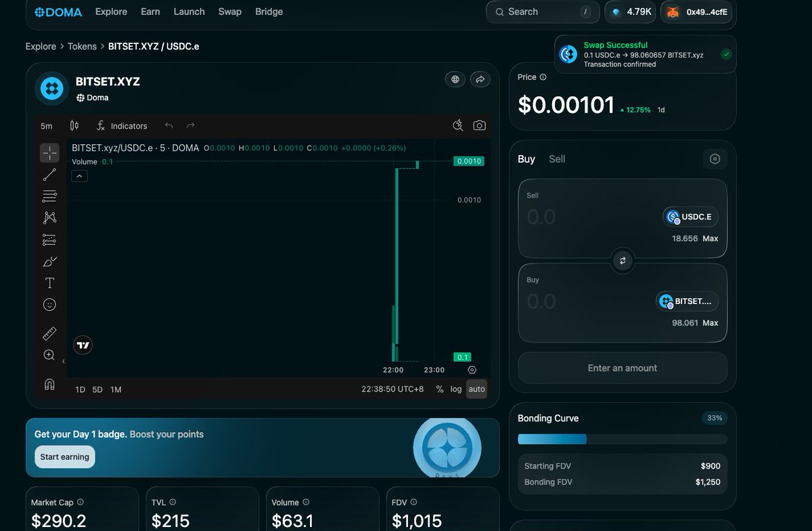Toggle auto scale on chart
Viewport: 812px width, 531px height.
(x=477, y=389)
